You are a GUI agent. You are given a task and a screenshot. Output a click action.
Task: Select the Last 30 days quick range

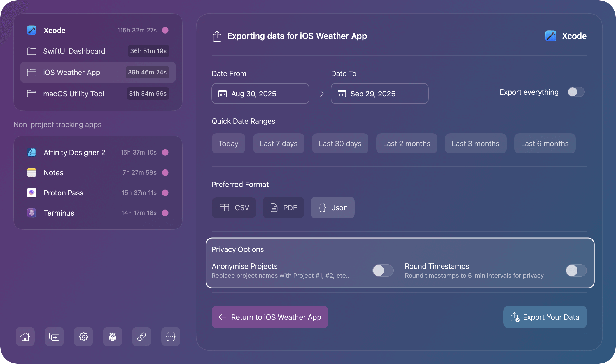point(340,143)
